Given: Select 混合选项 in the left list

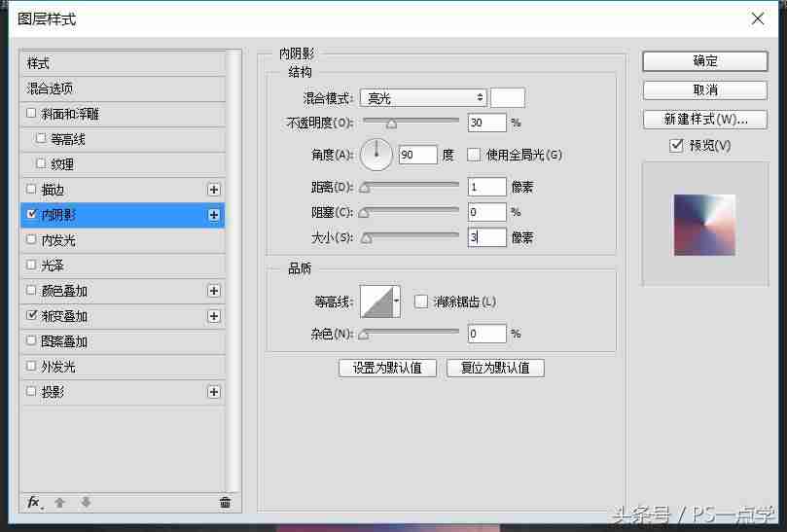Looking at the screenshot, I should click(123, 89).
